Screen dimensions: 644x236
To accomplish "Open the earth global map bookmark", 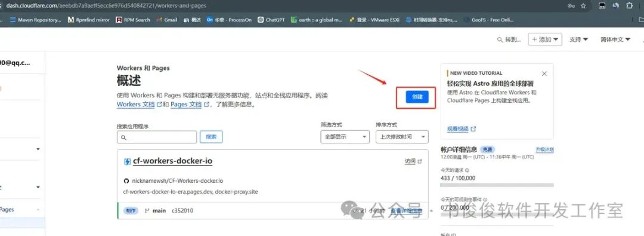I will (x=317, y=19).
